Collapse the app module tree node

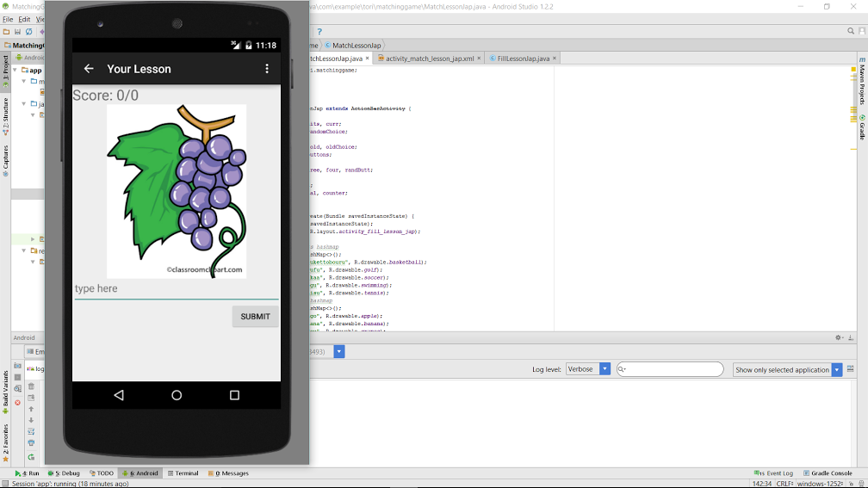tap(15, 71)
